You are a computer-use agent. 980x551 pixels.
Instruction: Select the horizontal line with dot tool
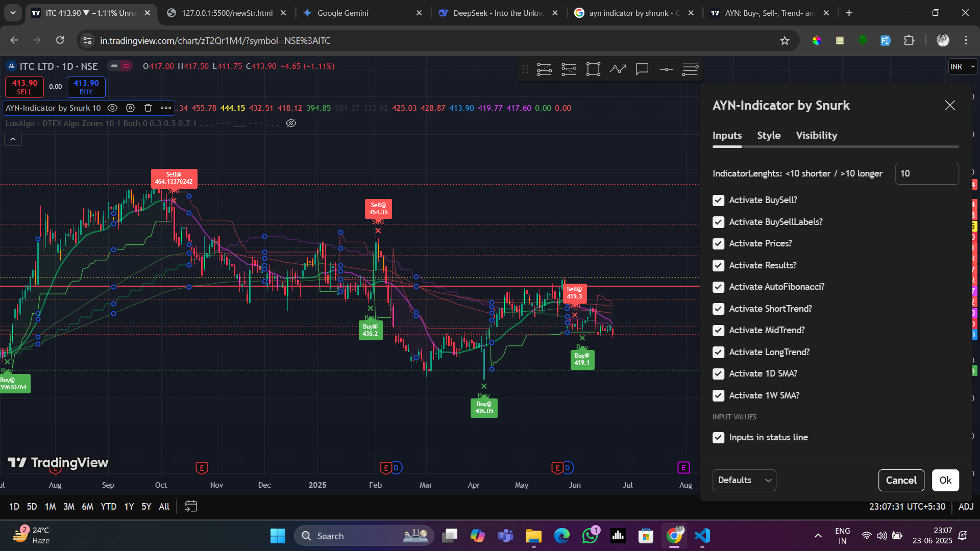pyautogui.click(x=667, y=69)
